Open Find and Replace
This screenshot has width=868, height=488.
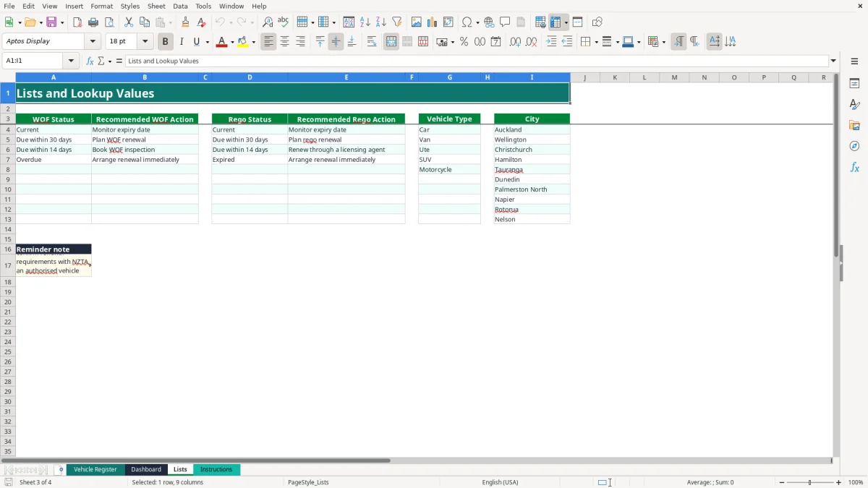[x=268, y=22]
